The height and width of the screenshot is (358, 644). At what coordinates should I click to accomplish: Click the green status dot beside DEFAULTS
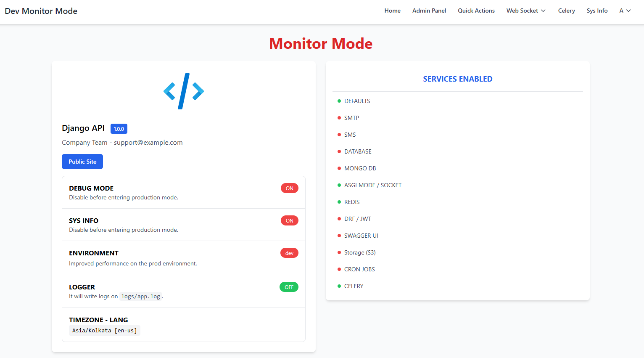tap(339, 101)
